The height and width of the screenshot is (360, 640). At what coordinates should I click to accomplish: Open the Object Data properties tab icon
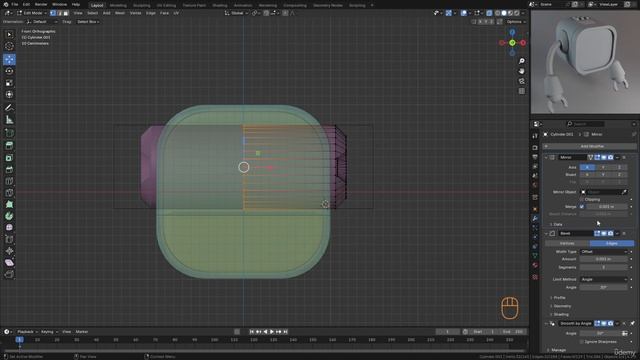point(535,256)
